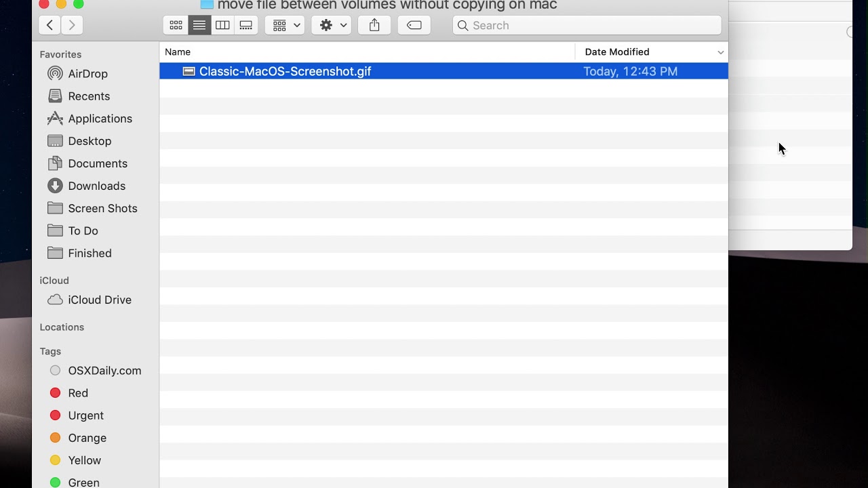Viewport: 868px width, 488px height.
Task: Click the search magnifier icon
Action: 463,25
